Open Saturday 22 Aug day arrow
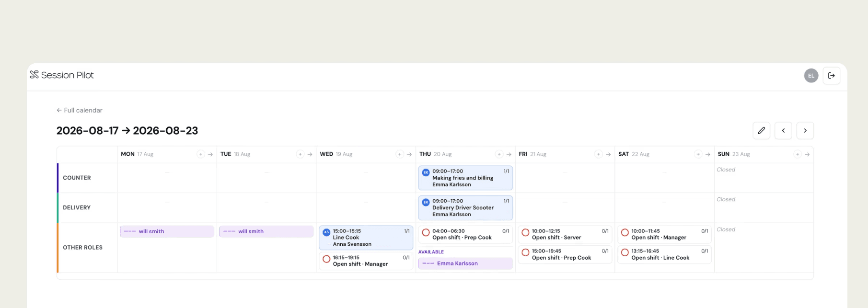868x308 pixels. (x=707, y=154)
